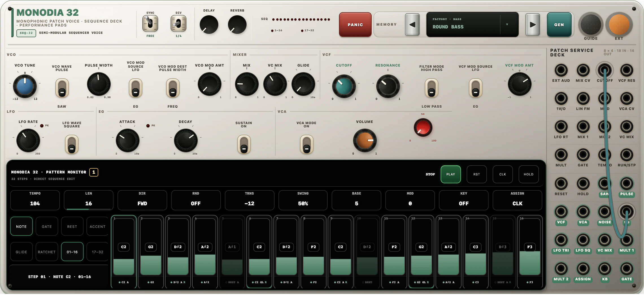Image resolution: width=644 pixels, height=295 pixels.
Task: Click the HOLD transport button
Action: point(528,174)
